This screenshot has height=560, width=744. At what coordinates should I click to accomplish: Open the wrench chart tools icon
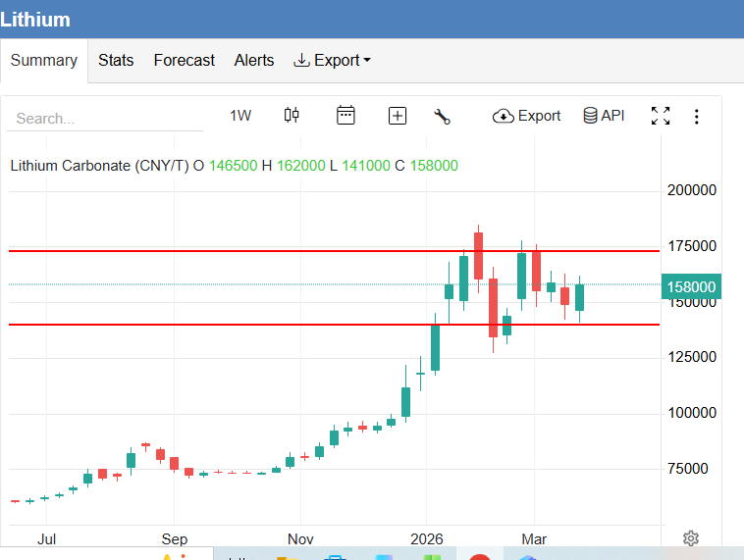(x=442, y=116)
